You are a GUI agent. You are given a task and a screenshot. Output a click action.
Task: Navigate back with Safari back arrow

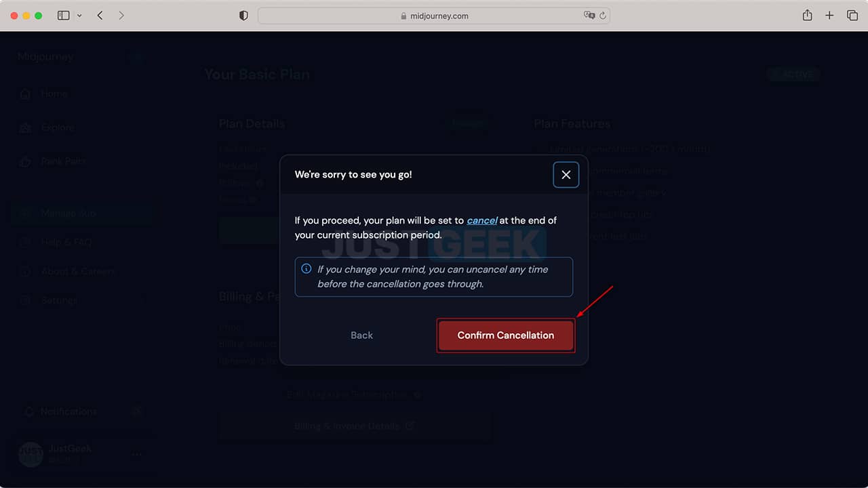[x=100, y=15]
